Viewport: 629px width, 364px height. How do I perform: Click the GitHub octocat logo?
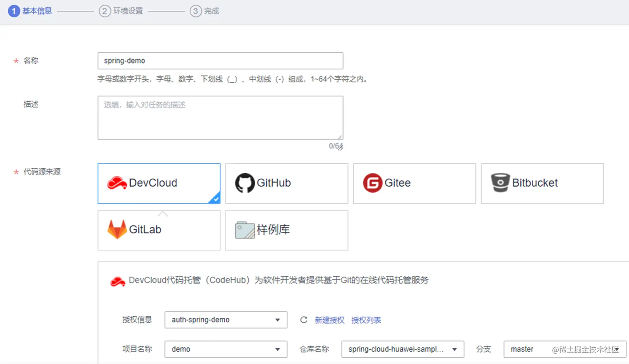click(245, 183)
